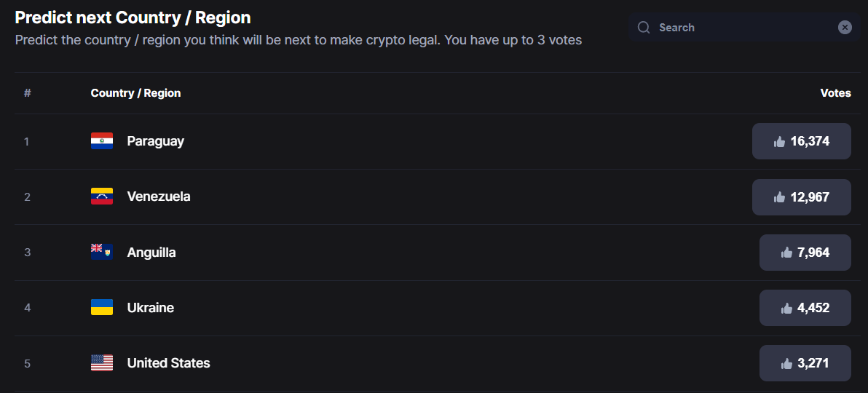Upvote Ukraine via the 4,452 button
The image size is (868, 393).
805,308
